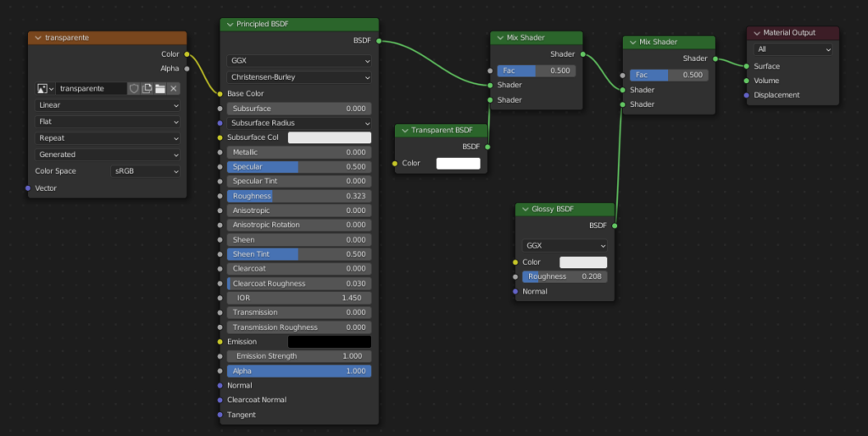The image size is (868, 436).
Task: Click the black Emission color swatch
Action: 329,342
